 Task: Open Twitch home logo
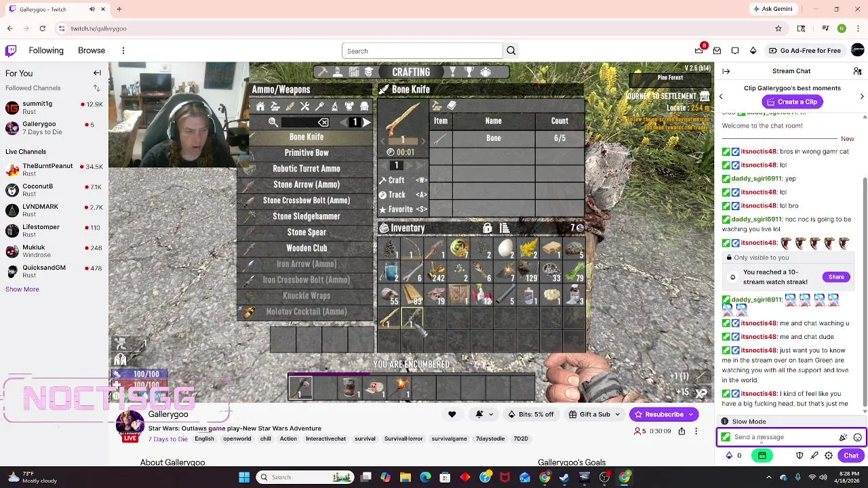11,50
